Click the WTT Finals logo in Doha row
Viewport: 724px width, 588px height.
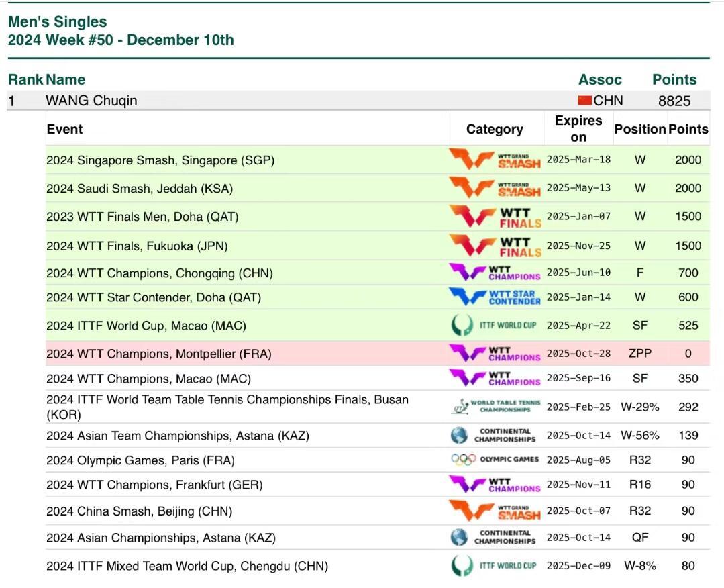495,217
